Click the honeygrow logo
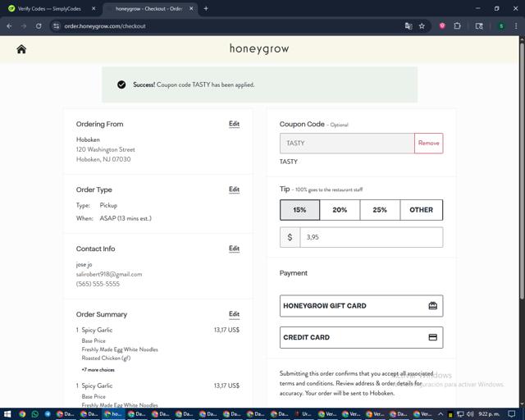This screenshot has width=525, height=420. (x=259, y=48)
